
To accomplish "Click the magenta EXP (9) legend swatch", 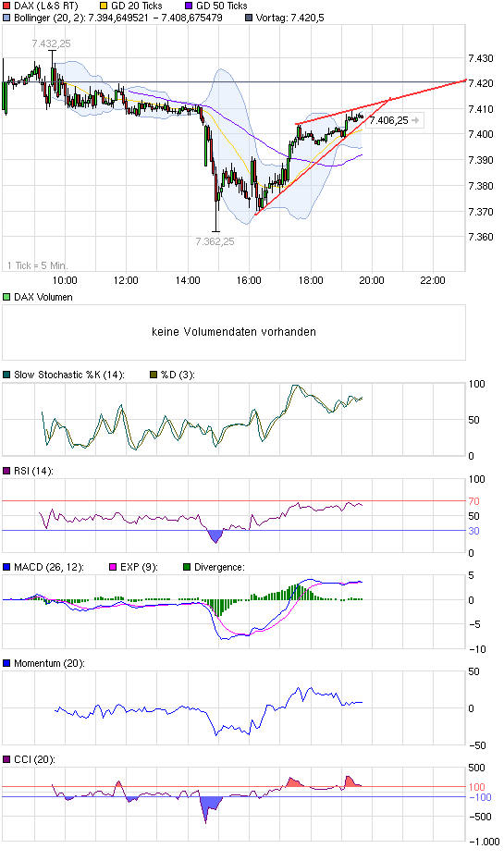I will tap(114, 567).
